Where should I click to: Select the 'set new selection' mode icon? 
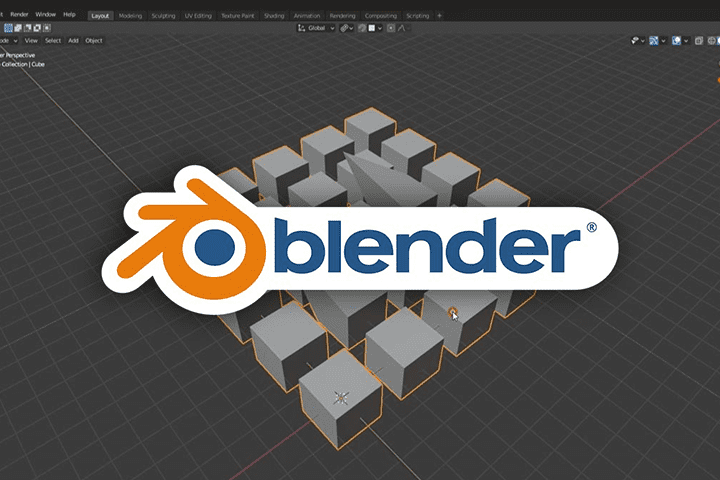8,28
